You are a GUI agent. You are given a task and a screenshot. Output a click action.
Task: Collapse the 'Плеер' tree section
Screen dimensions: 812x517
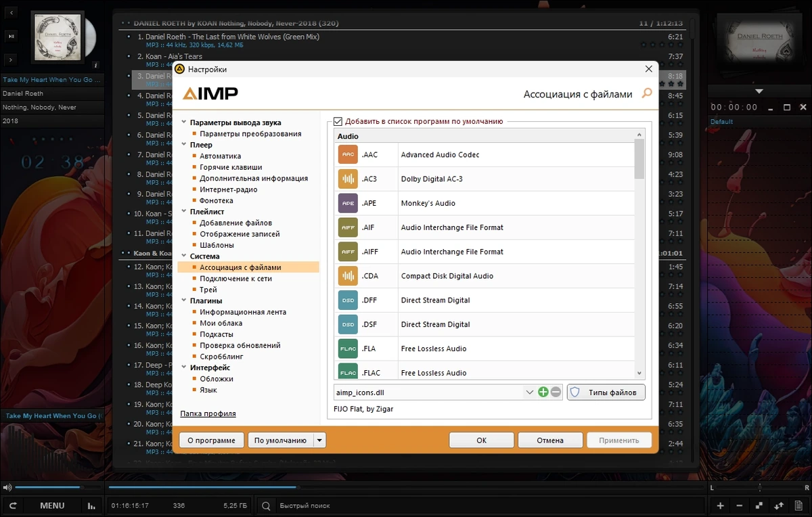tap(184, 145)
